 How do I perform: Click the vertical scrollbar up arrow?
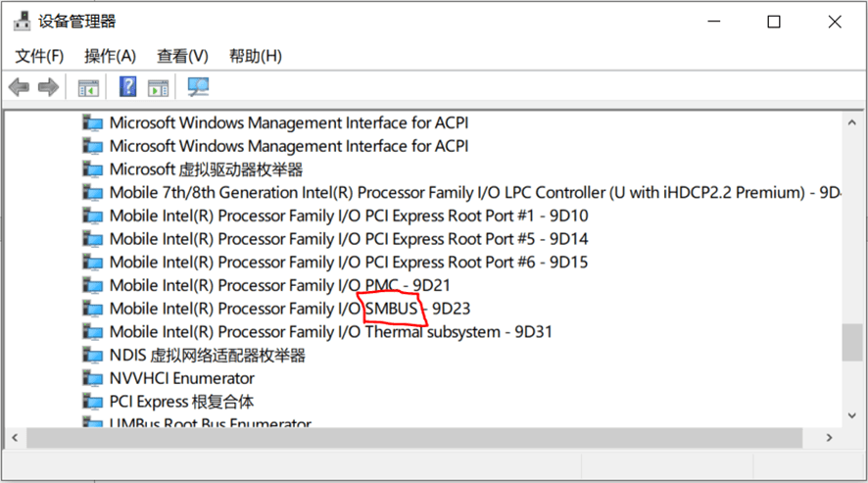tap(851, 120)
